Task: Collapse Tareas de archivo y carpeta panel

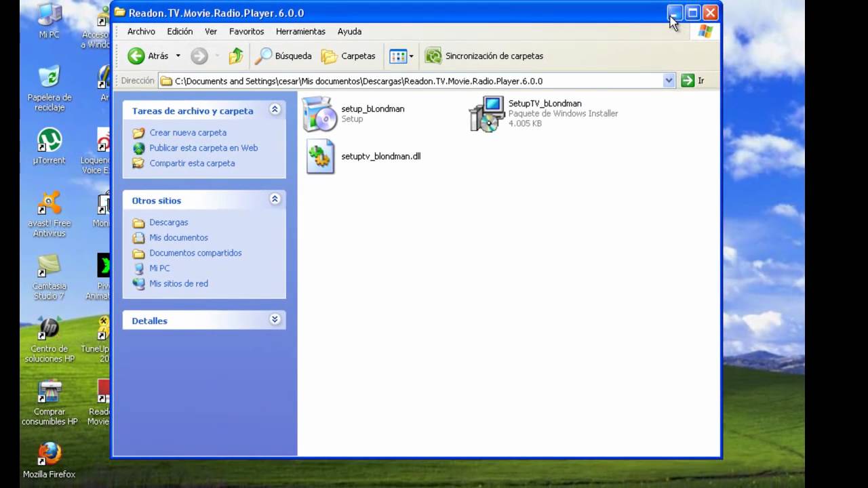Action: pyautogui.click(x=275, y=110)
